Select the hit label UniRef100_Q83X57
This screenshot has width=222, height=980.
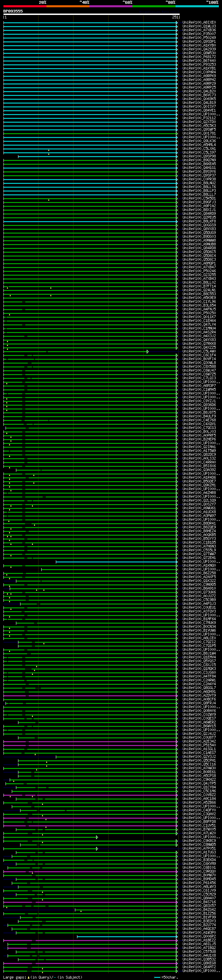pos(199,906)
